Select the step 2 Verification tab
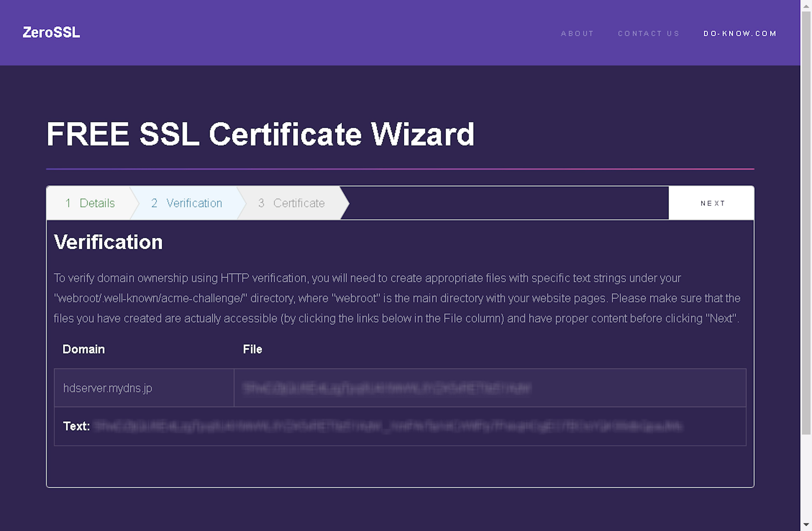 (187, 203)
